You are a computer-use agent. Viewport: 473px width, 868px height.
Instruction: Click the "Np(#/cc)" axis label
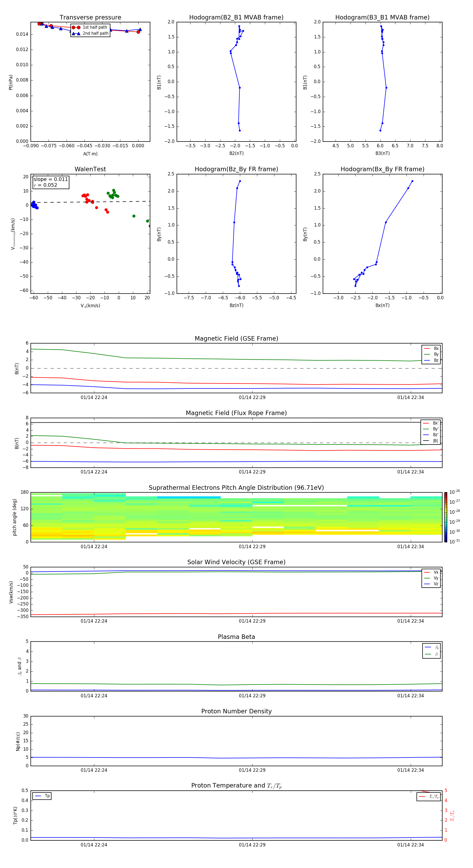[x=18, y=741]
